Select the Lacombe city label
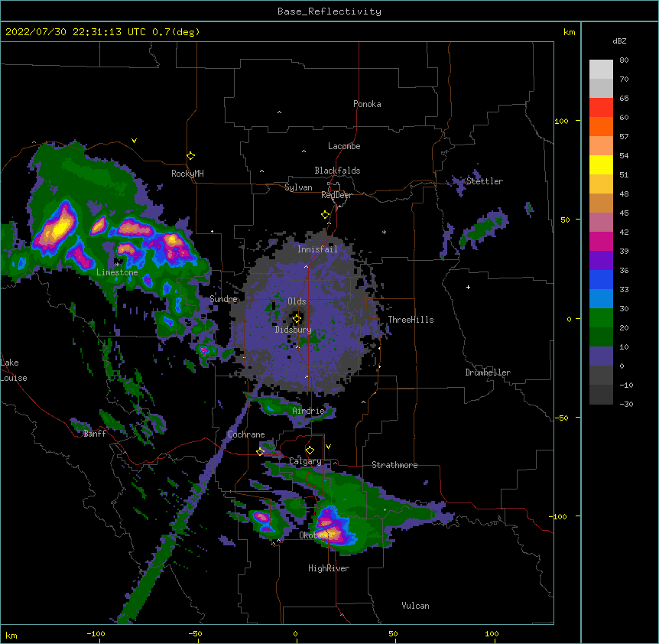This screenshot has height=644, width=659. click(344, 146)
